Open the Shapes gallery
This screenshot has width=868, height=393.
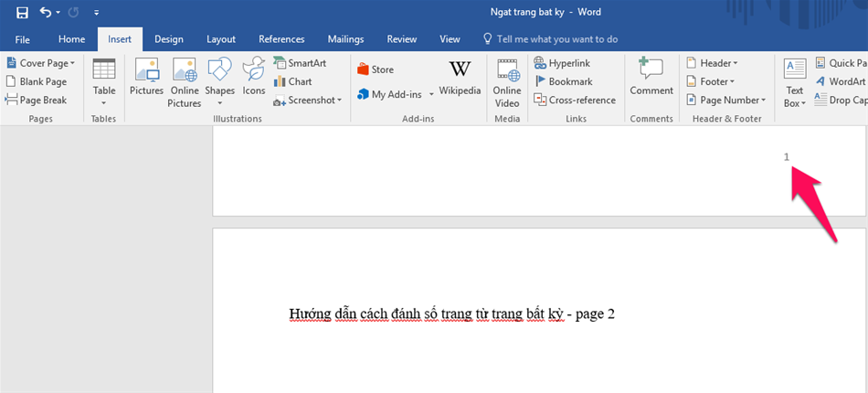[219, 78]
